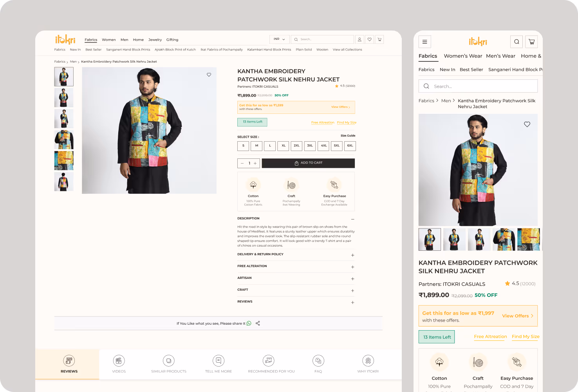Expand Delivery & Return Policy section
This screenshot has width=578, height=392.
(353, 255)
